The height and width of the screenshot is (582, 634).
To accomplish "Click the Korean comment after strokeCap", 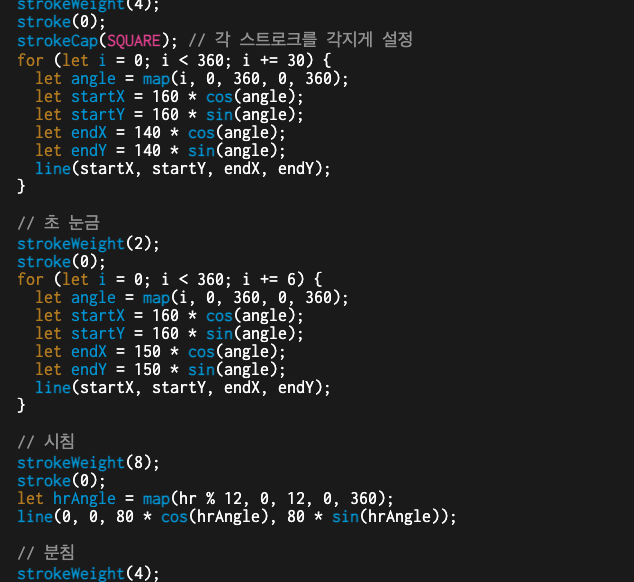I will pos(300,40).
